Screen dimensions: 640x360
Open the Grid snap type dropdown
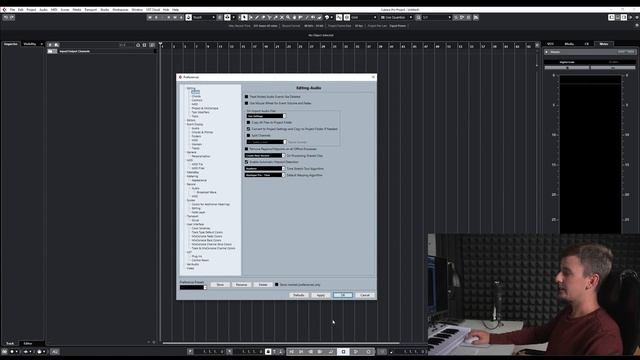tap(364, 17)
